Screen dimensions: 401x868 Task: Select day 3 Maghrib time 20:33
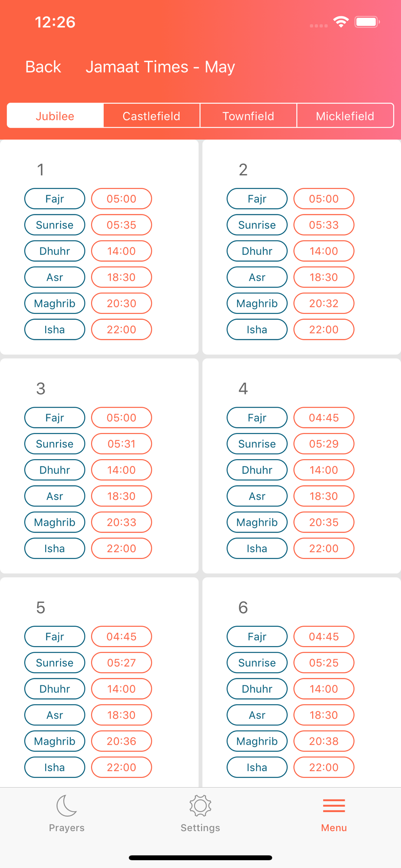point(122,522)
